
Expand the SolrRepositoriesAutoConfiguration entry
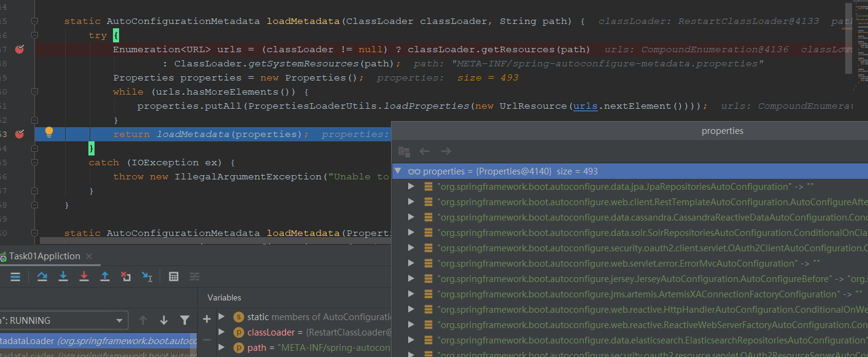click(411, 232)
